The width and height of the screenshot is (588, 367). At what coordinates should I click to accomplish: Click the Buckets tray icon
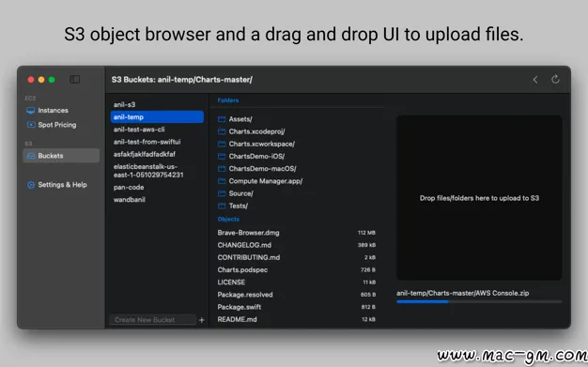pos(31,156)
